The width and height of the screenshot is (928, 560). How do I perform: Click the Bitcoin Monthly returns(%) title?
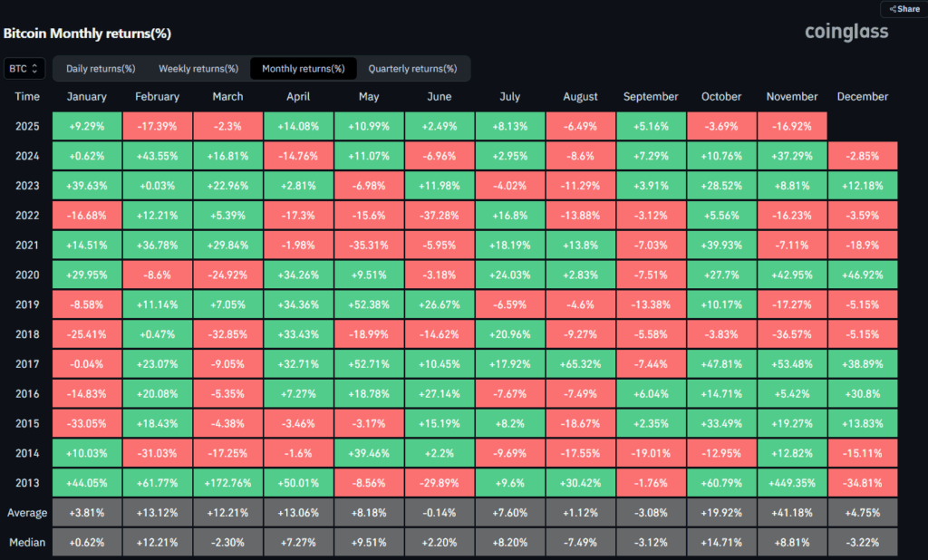[87, 34]
